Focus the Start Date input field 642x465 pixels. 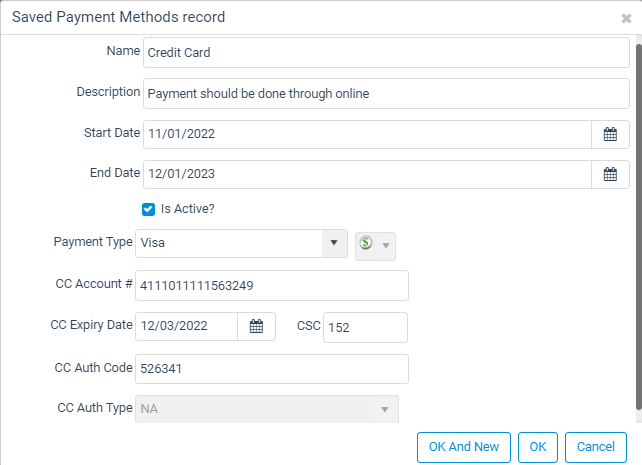(x=366, y=134)
